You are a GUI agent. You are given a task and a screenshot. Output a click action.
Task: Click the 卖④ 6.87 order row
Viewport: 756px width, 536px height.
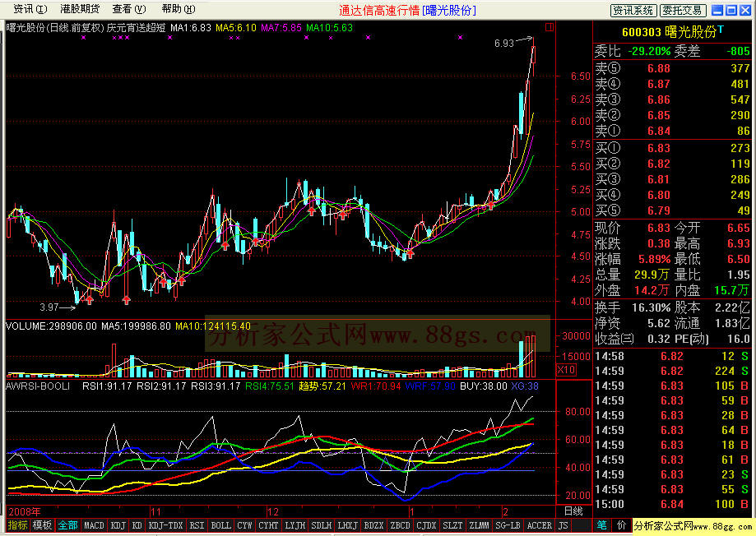pos(671,84)
